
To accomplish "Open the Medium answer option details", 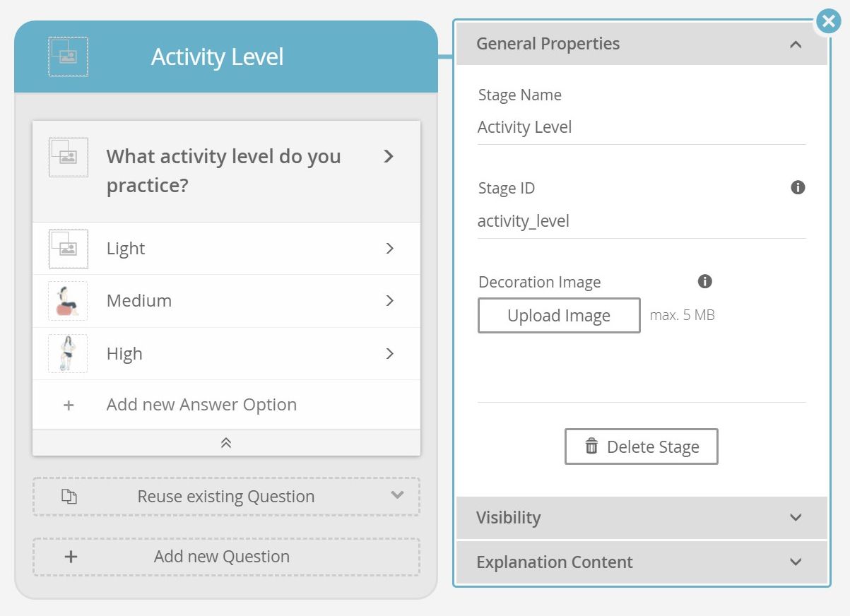I will pyautogui.click(x=389, y=301).
